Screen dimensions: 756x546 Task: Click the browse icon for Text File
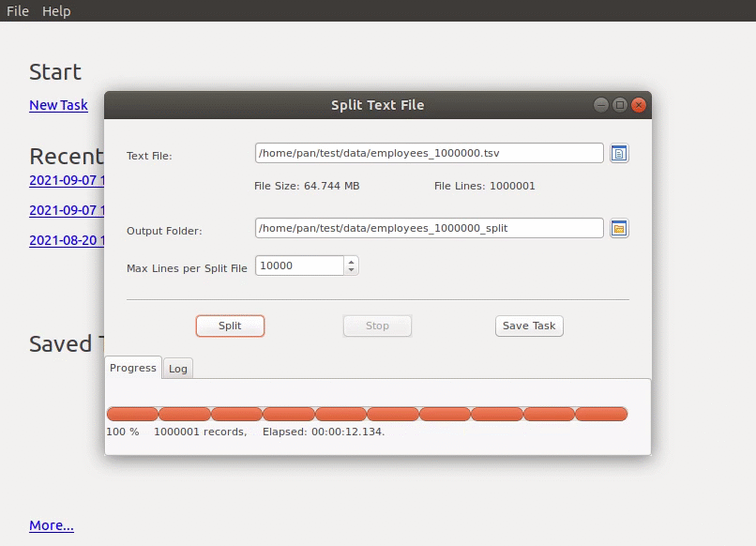(619, 153)
